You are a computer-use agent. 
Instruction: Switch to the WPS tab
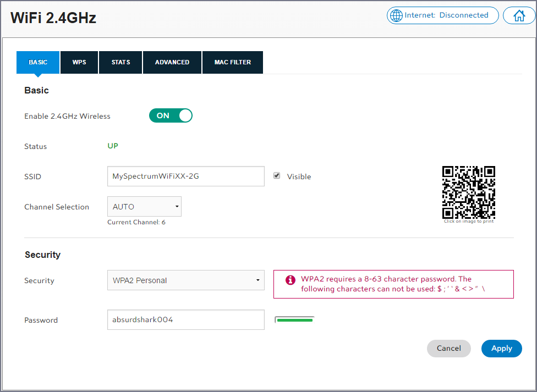pos(79,62)
